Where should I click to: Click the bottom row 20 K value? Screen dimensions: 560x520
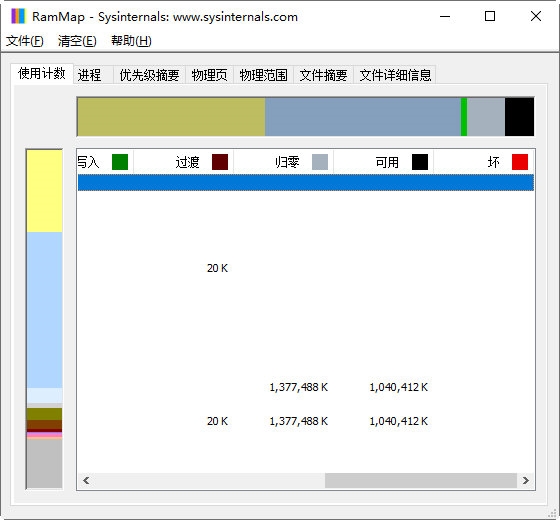click(217, 421)
